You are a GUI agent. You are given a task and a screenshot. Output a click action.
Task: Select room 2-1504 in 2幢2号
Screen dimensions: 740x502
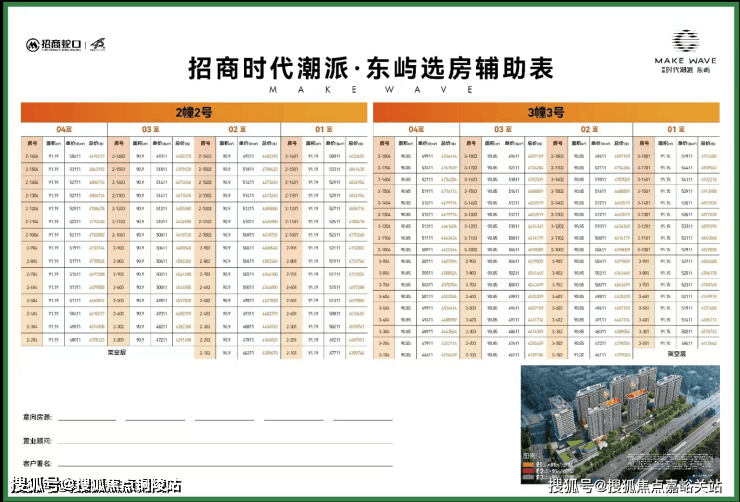pyautogui.click(x=32, y=169)
